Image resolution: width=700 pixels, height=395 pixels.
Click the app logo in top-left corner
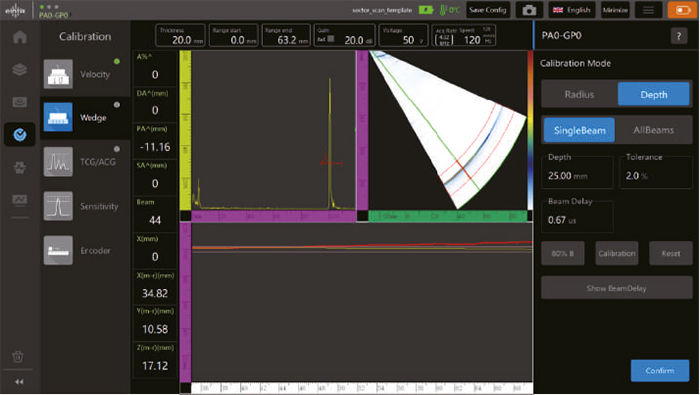point(15,10)
